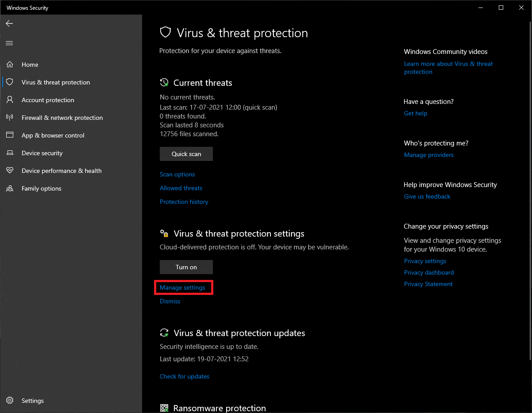Expand the hamburger navigation menu
The image size is (532, 413).
pyautogui.click(x=9, y=43)
